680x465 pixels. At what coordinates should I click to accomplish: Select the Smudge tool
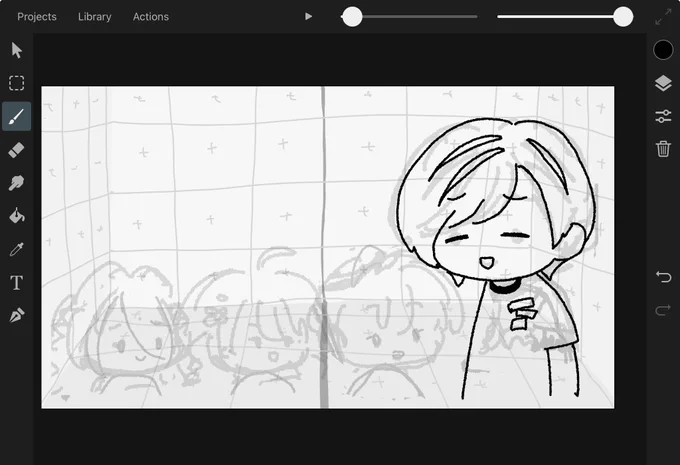[16, 183]
